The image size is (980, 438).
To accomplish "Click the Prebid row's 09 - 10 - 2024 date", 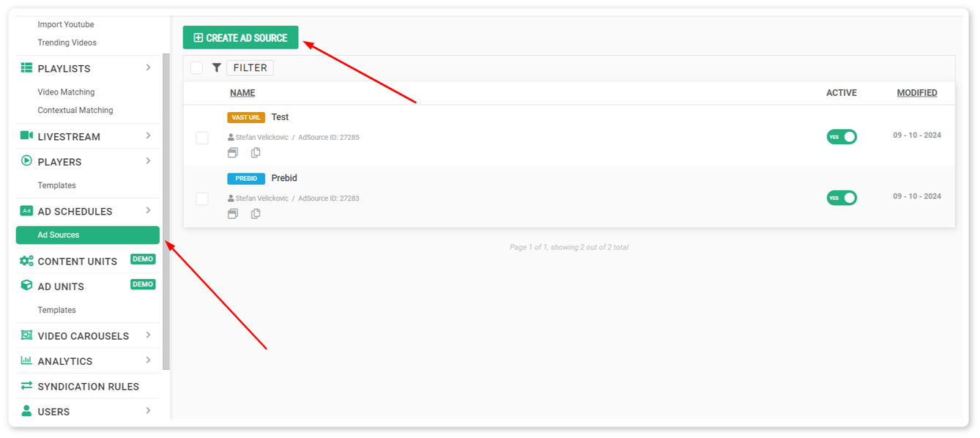I will tap(917, 196).
